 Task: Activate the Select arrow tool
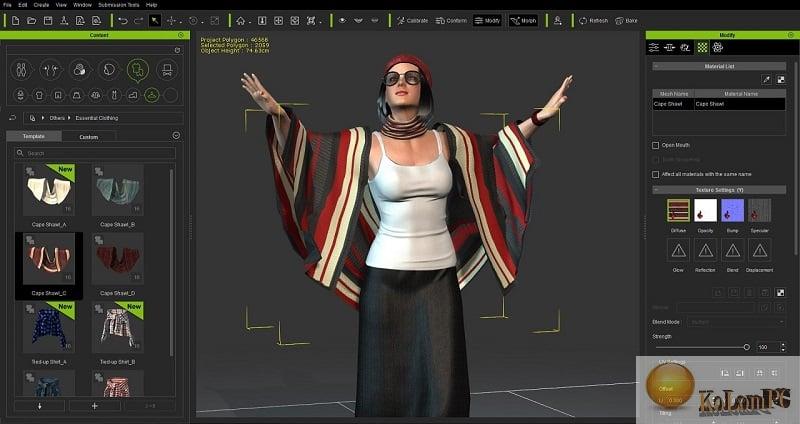(155, 21)
